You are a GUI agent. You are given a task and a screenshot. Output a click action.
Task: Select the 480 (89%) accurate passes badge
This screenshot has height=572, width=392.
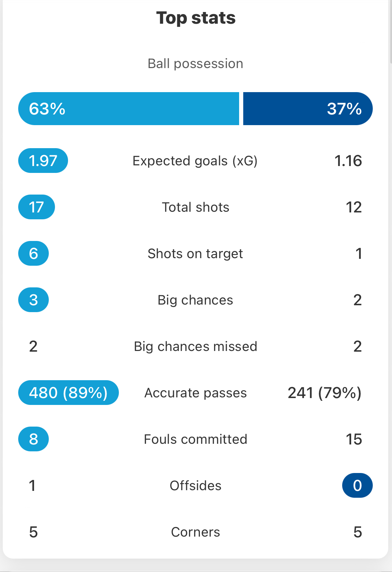pyautogui.click(x=68, y=393)
